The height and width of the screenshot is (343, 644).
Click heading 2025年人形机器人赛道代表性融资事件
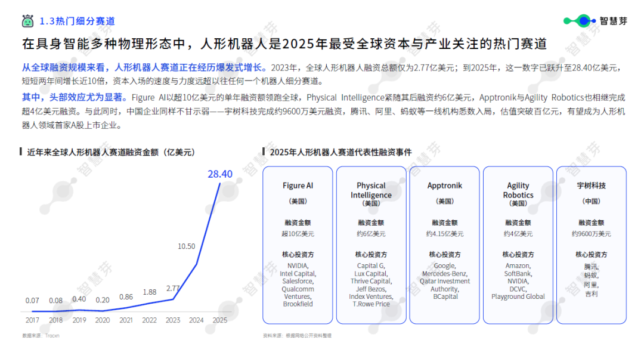click(x=340, y=152)
